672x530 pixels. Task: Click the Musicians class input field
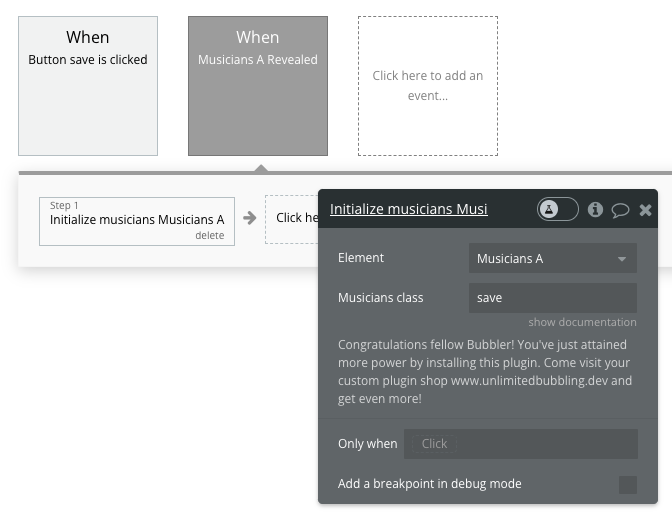552,298
